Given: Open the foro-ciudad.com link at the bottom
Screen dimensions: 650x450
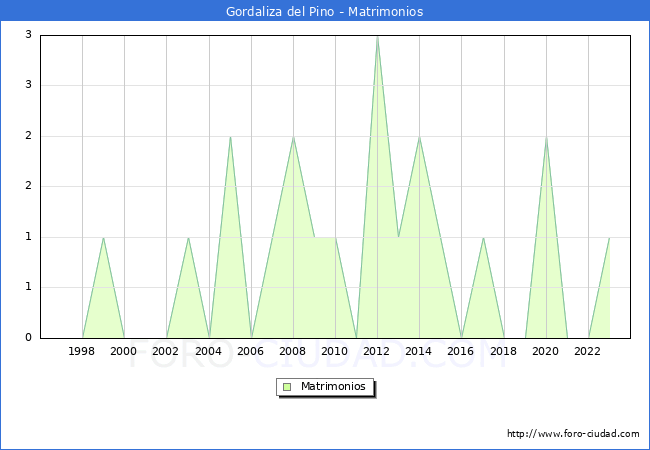Looking at the screenshot, I should point(573,434).
